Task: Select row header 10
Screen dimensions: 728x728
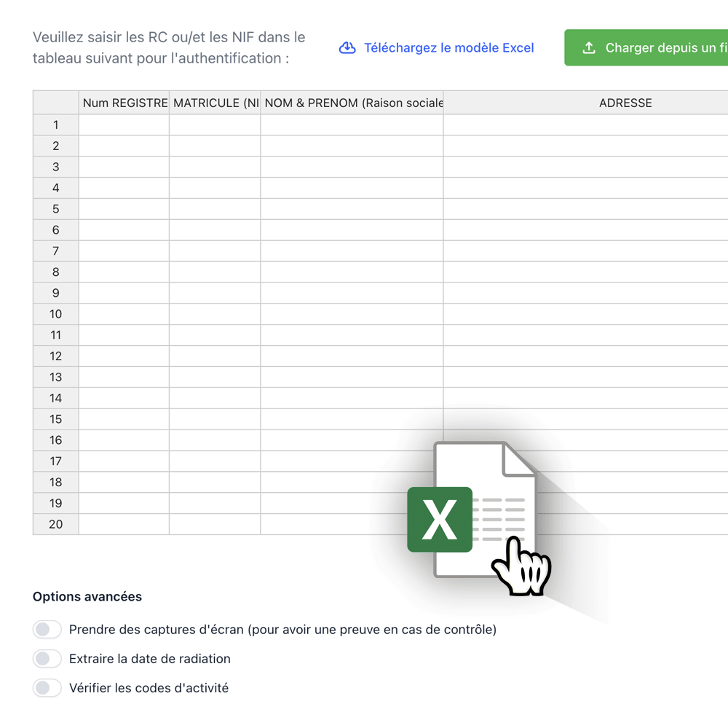Action: [56, 314]
